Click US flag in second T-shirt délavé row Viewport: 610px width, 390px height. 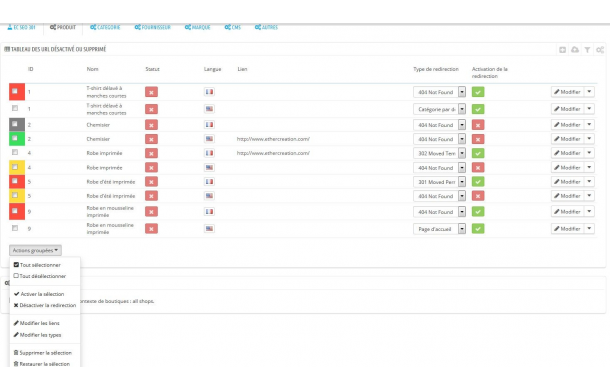tap(209, 109)
